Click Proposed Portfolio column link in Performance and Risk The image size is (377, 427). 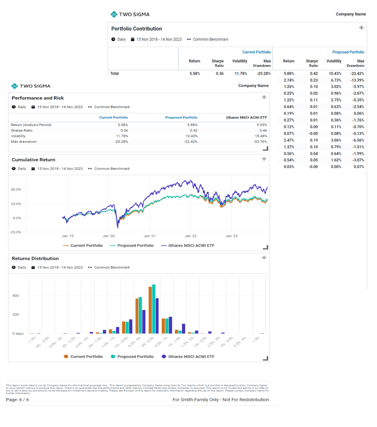point(181,117)
